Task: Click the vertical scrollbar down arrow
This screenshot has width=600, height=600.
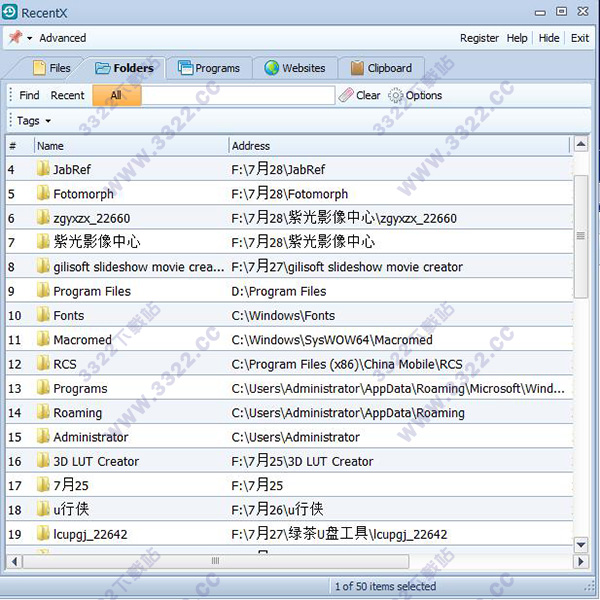Action: click(581, 545)
